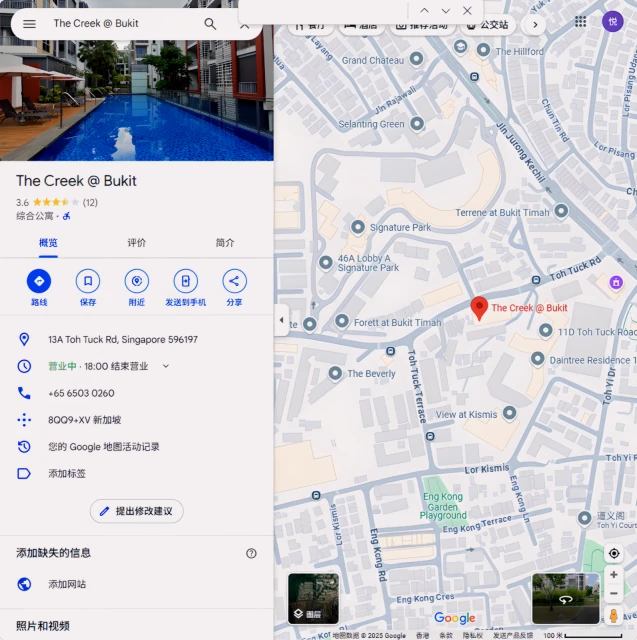This screenshot has width=637, height=640.
Task: Click the plus code 8QQ9+XV 新加坡
Action: [84, 420]
